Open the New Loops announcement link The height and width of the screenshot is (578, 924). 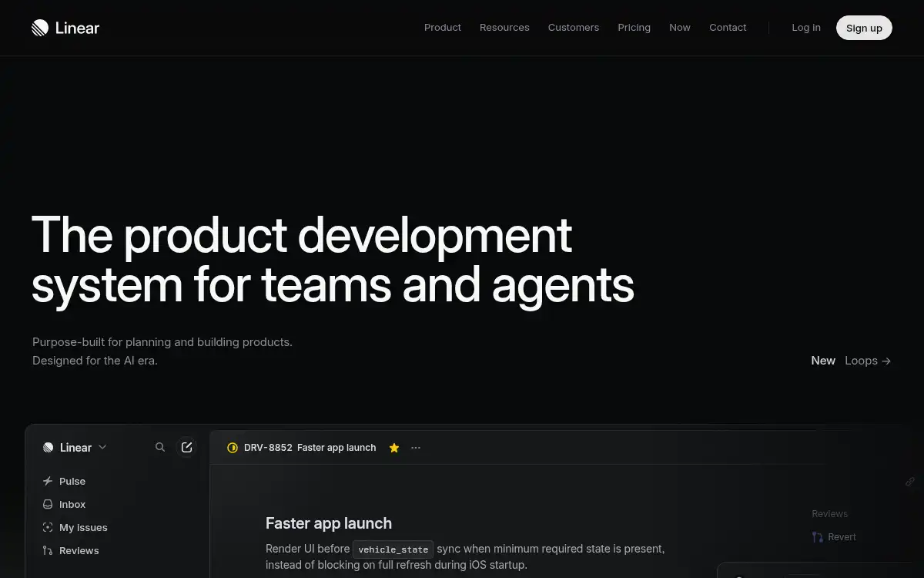pyautogui.click(x=851, y=361)
